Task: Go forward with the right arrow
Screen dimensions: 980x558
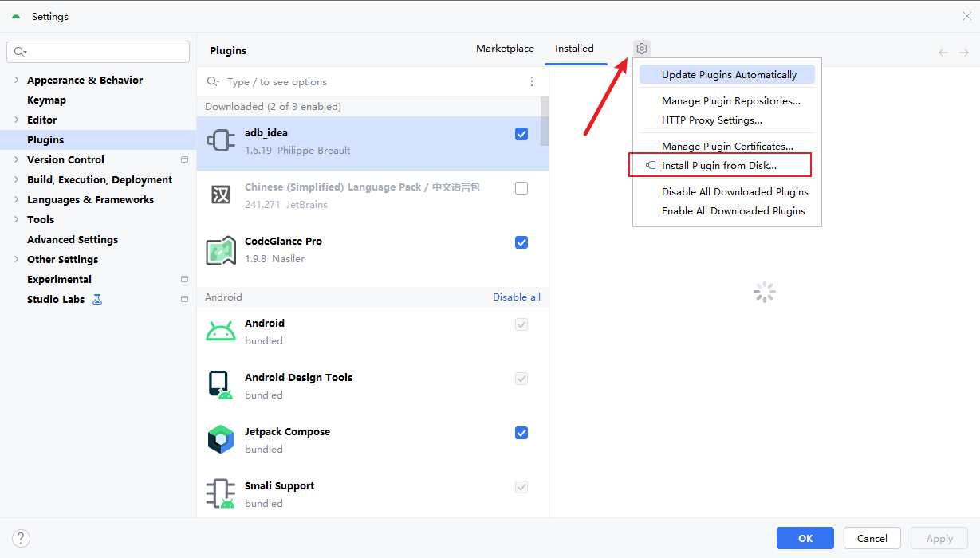Action: coord(964,53)
